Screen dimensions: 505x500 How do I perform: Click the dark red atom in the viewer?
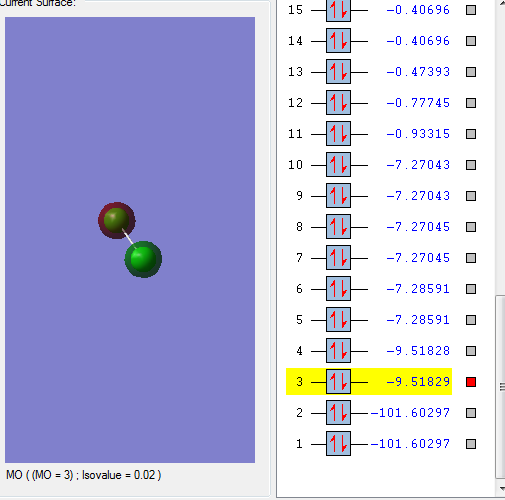(116, 220)
